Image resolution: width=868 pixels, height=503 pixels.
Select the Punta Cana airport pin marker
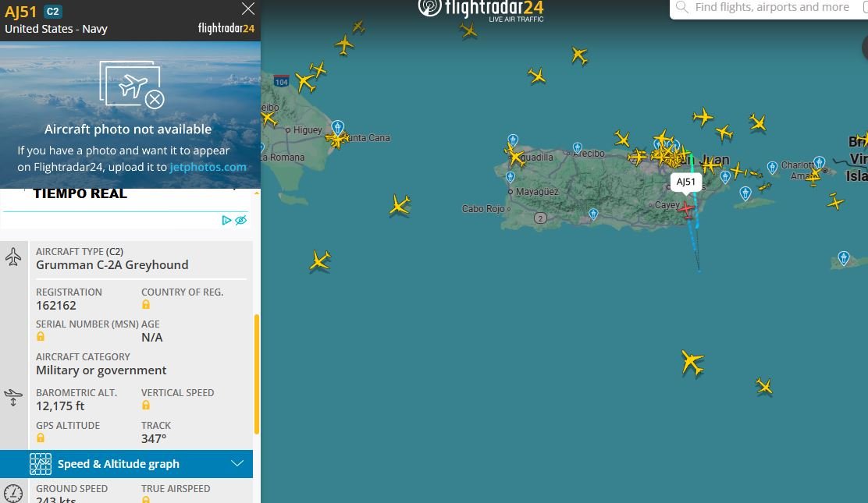click(x=338, y=127)
